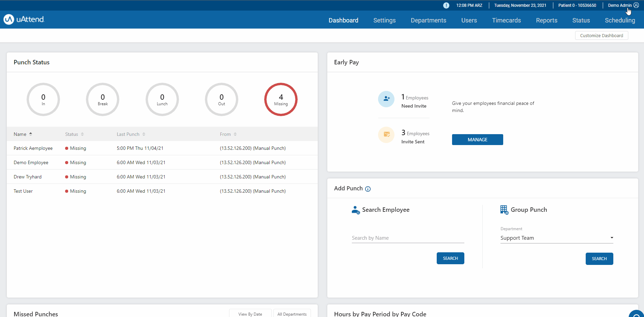Open the Timecards menu

506,20
